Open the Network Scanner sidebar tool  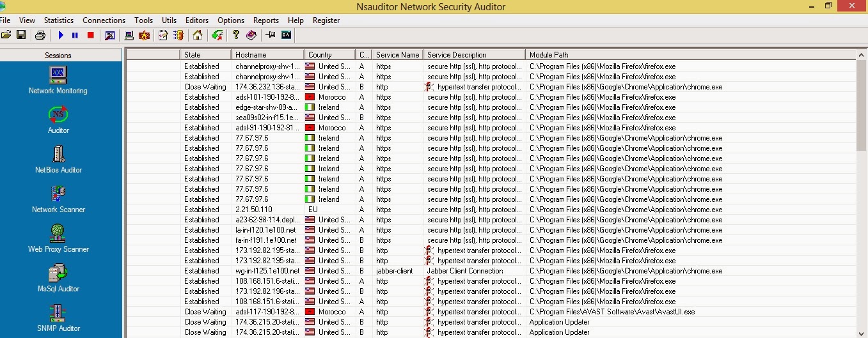click(58, 198)
